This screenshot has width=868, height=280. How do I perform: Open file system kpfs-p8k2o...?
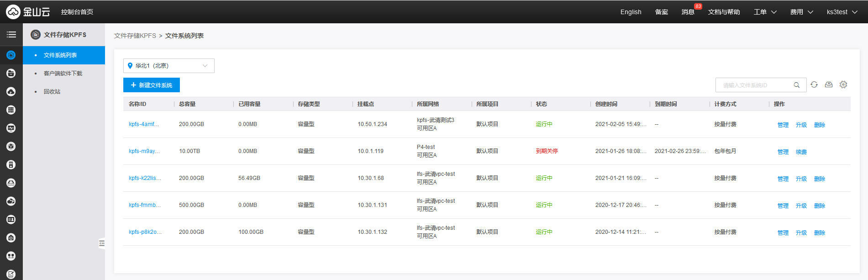pyautogui.click(x=145, y=232)
